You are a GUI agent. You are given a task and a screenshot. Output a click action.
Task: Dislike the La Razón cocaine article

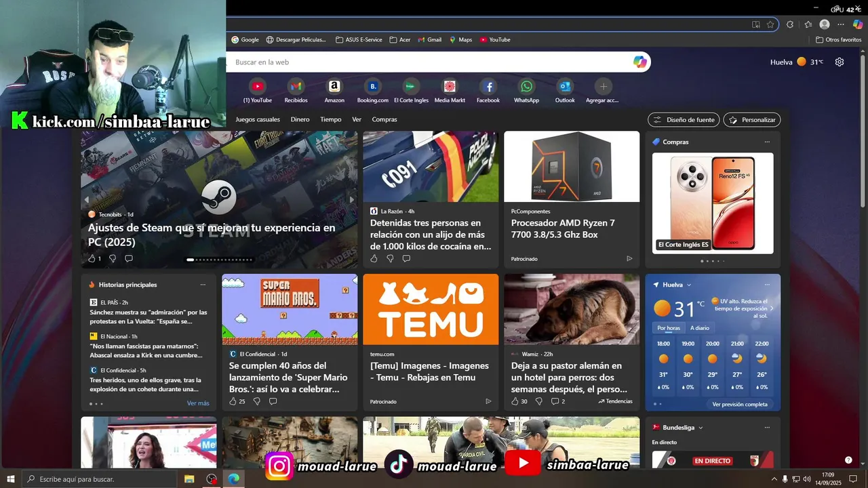point(390,258)
